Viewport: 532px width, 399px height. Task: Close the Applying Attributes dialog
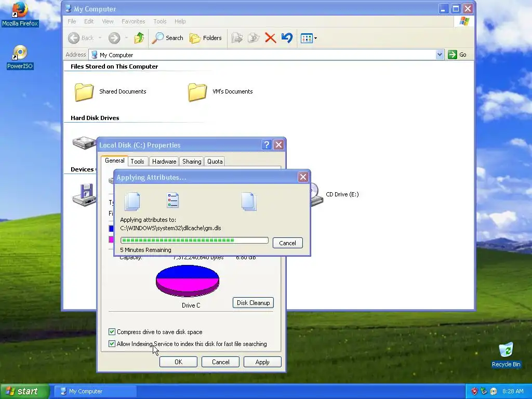pos(303,177)
